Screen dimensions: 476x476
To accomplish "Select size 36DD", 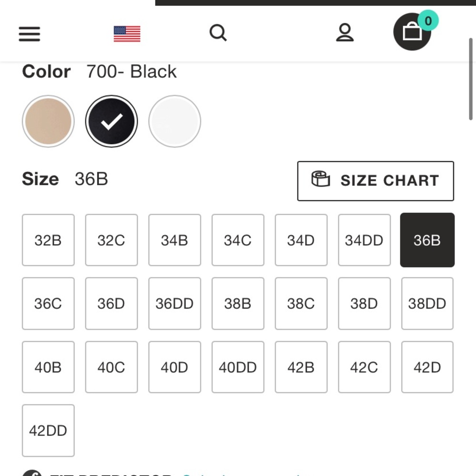I will coord(174,303).
